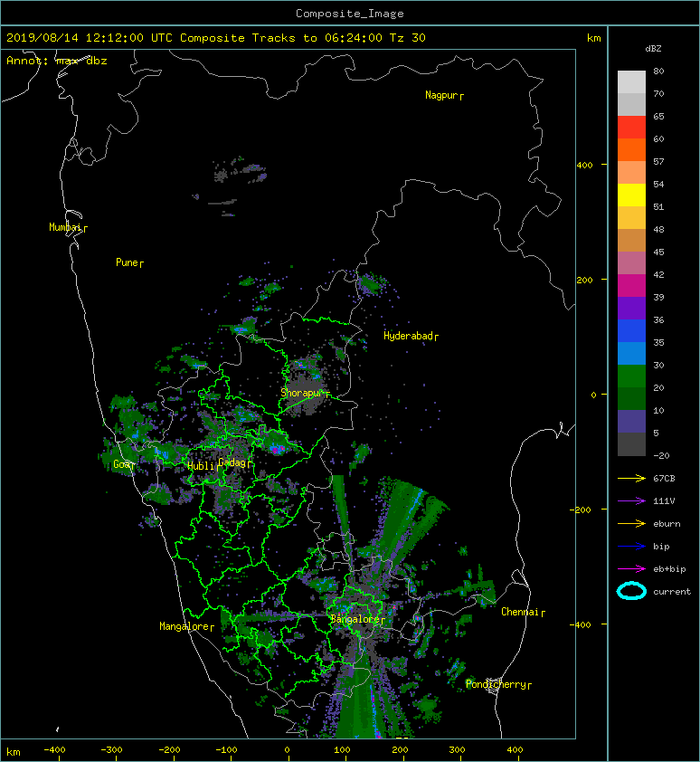The width and height of the screenshot is (700, 762).
Task: Click the Shorapur radar site label
Action: pos(302,393)
